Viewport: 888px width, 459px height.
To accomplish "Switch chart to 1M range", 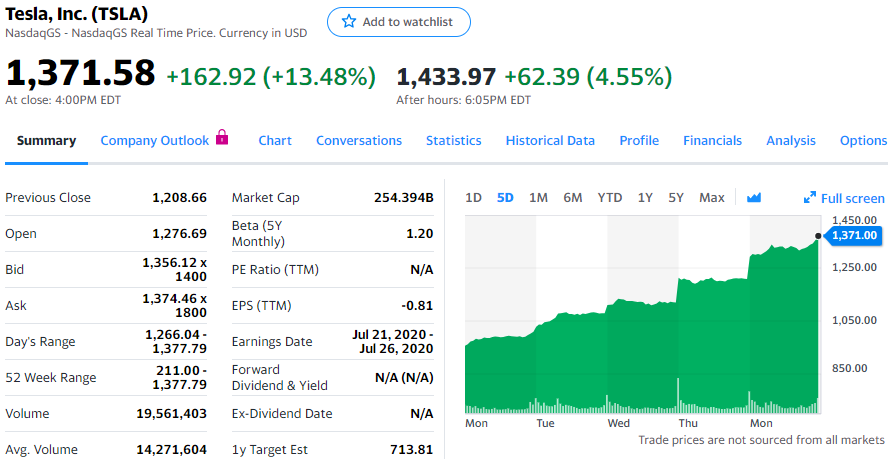I will (x=538, y=198).
